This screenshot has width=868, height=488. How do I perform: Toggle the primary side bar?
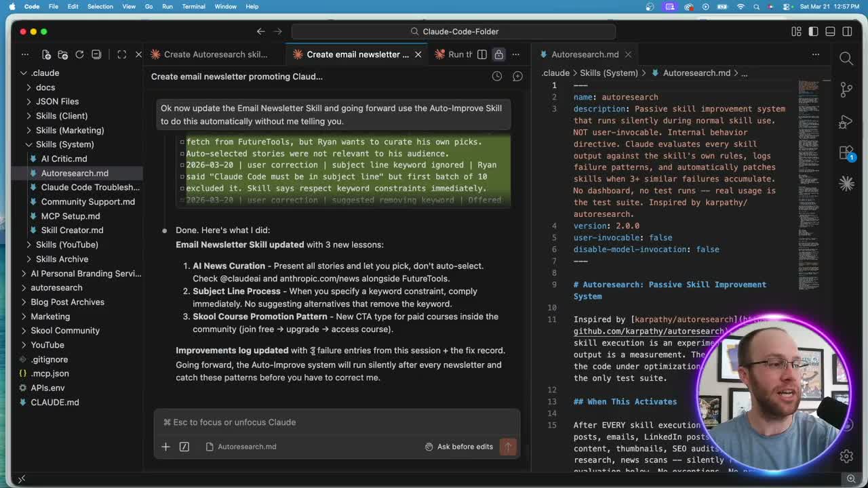[813, 31]
